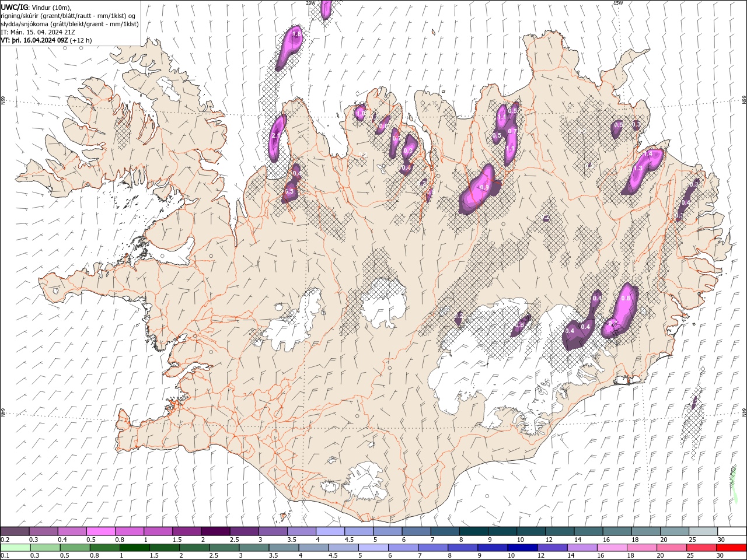This screenshot has height=560, width=747.
Task: Click the '0.2' label under upper legend
Action: click(x=5, y=540)
